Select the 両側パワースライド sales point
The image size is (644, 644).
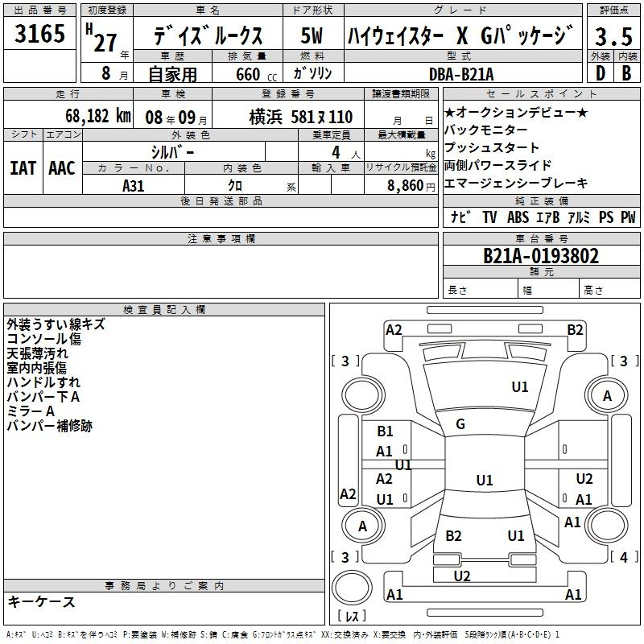click(497, 165)
